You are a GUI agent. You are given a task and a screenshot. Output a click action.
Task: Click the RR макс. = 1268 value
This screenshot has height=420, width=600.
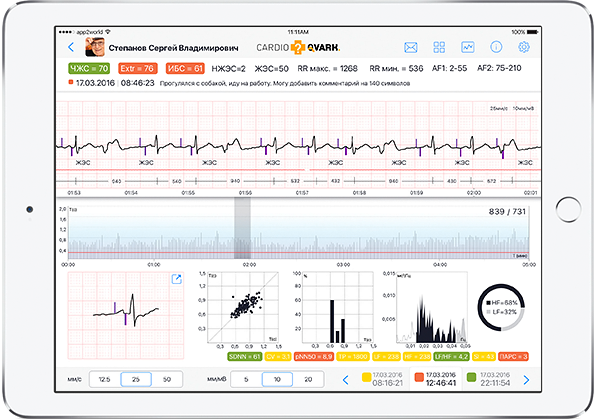tap(328, 69)
